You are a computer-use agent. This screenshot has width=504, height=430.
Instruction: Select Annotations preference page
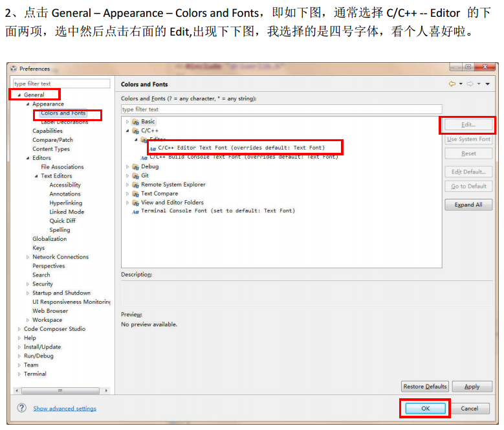click(x=65, y=194)
